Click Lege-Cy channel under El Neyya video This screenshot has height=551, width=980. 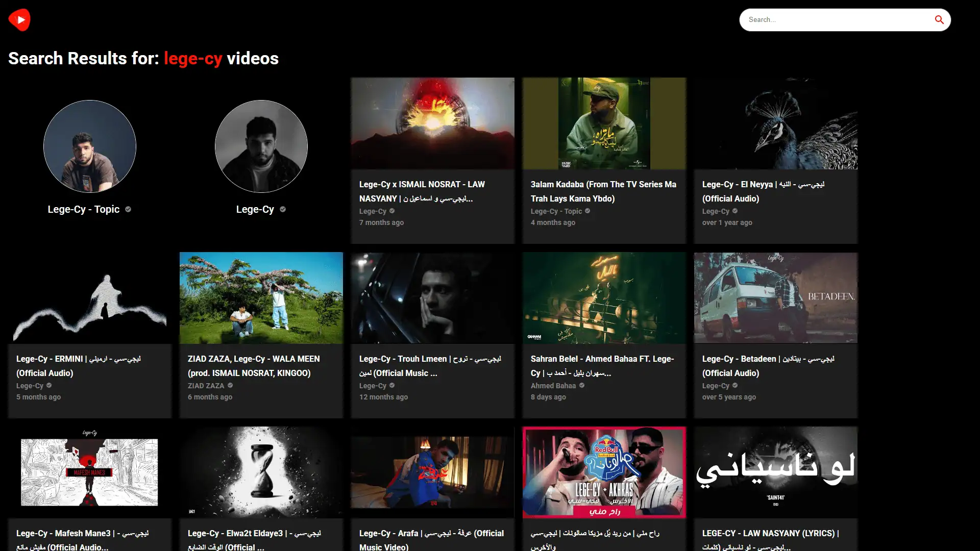coord(716,211)
